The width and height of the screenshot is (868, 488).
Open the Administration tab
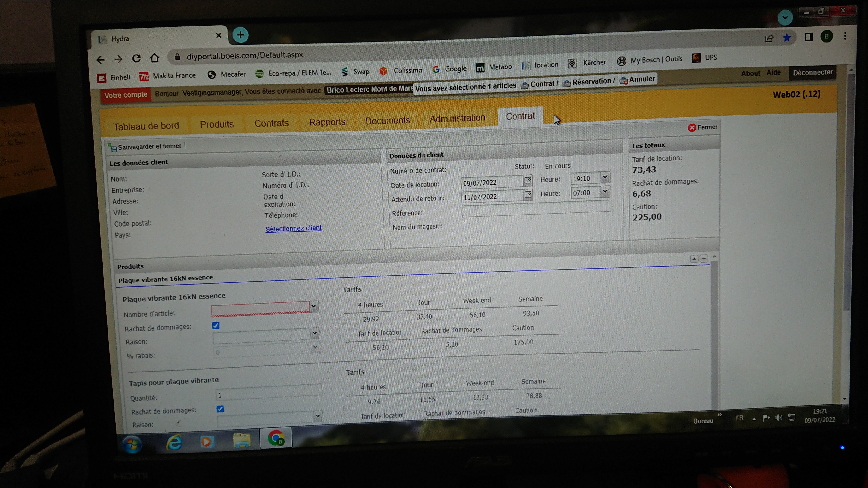pyautogui.click(x=457, y=118)
